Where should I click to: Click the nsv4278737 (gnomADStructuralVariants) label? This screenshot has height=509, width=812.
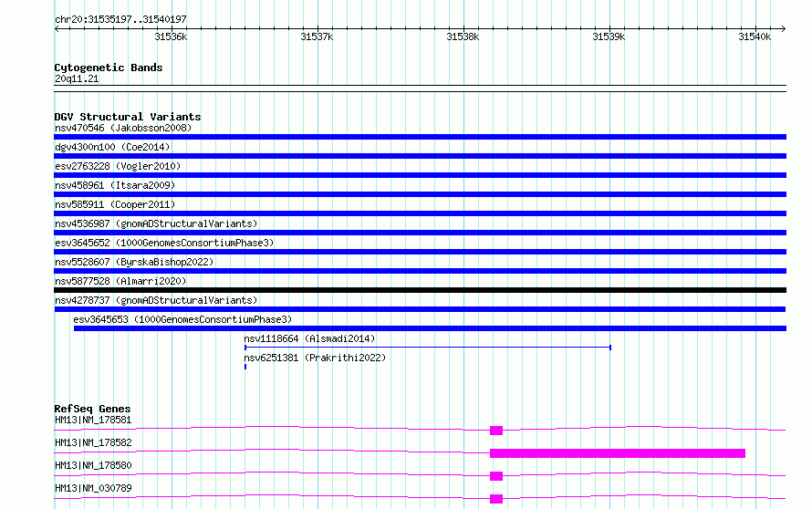pyautogui.click(x=156, y=300)
